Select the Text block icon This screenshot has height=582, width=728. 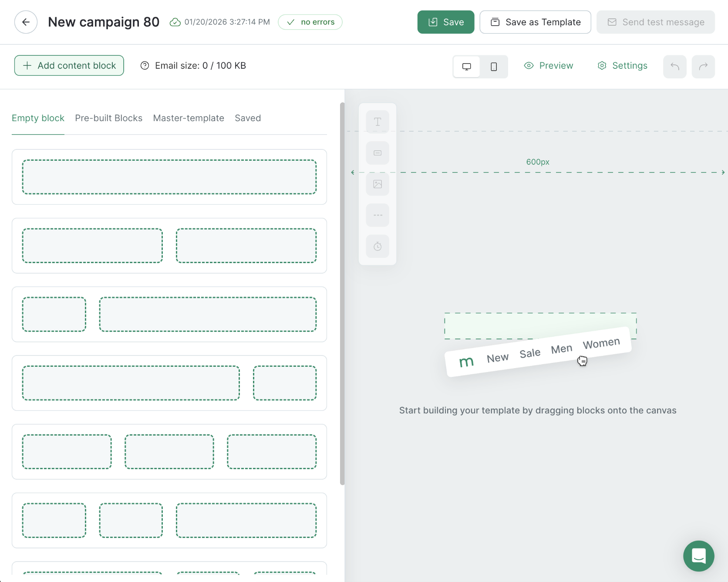[377, 122]
